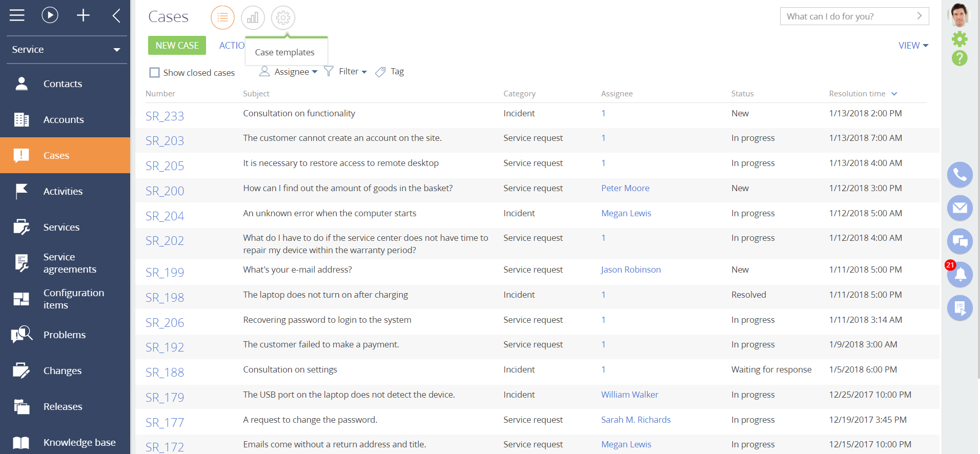Open the phone call panel icon
Image resolution: width=980 pixels, height=454 pixels.
(959, 175)
